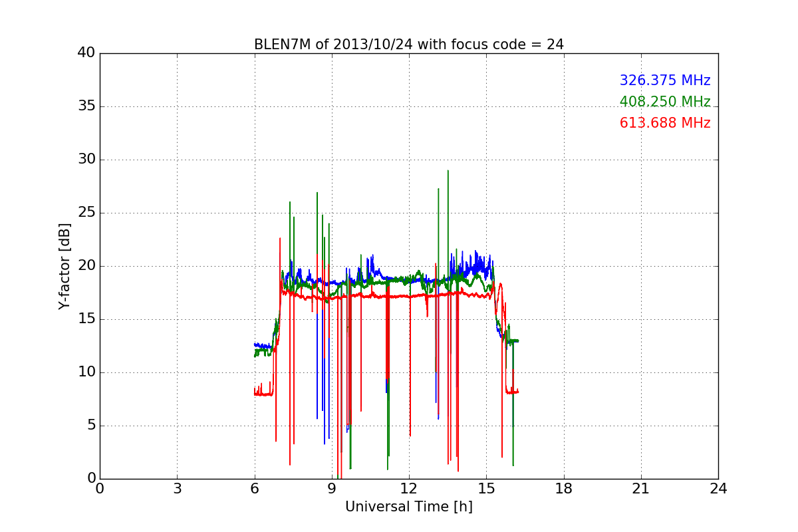Click the plot title 'BLEN7M of 2013/10/24 with focus code = 24'
Viewport: 798px width, 532px height.
409,45
